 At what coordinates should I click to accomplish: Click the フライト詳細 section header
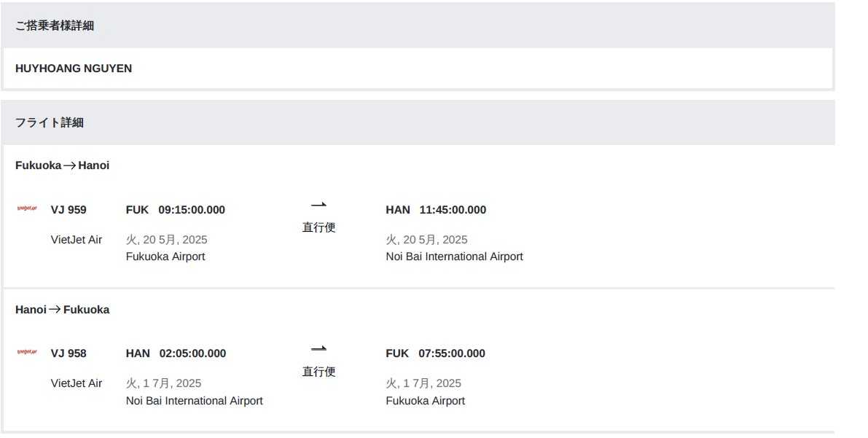click(x=50, y=122)
